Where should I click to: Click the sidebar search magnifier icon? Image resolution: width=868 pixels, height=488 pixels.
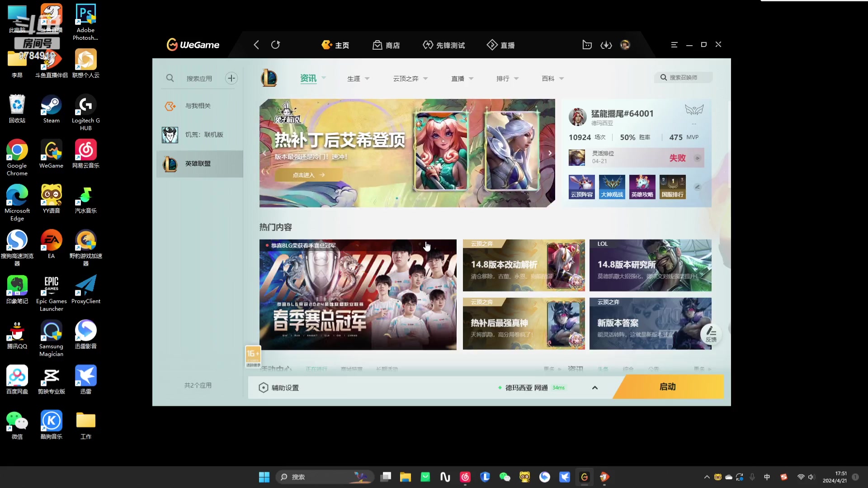pyautogui.click(x=170, y=78)
